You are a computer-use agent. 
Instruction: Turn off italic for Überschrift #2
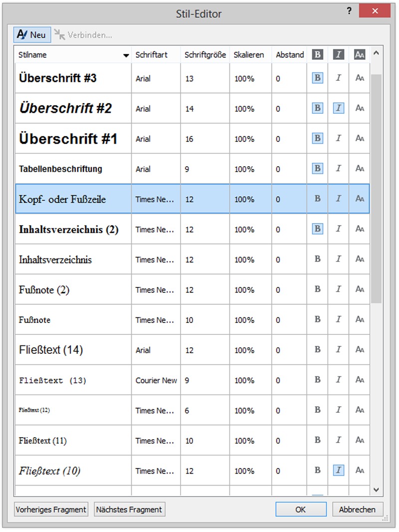coord(339,108)
